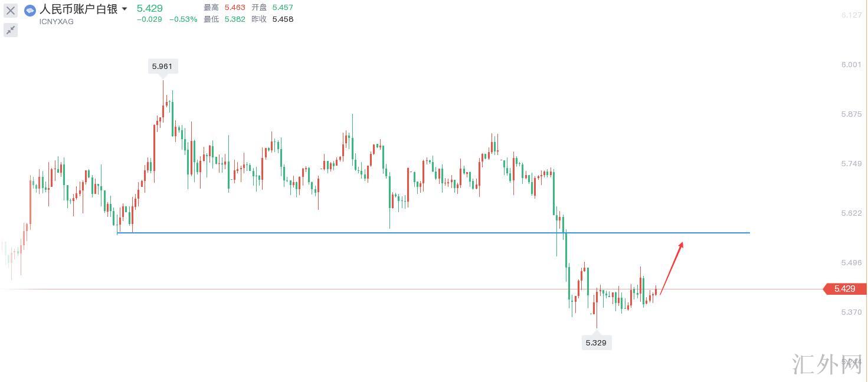The height and width of the screenshot is (382, 868).
Task: Click the 5.961 peak price label
Action: pyautogui.click(x=162, y=67)
